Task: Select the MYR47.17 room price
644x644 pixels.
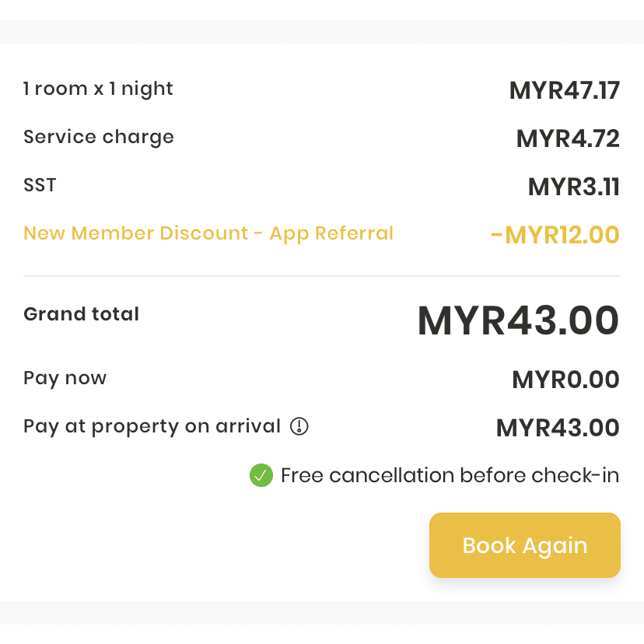Action: pos(564,89)
